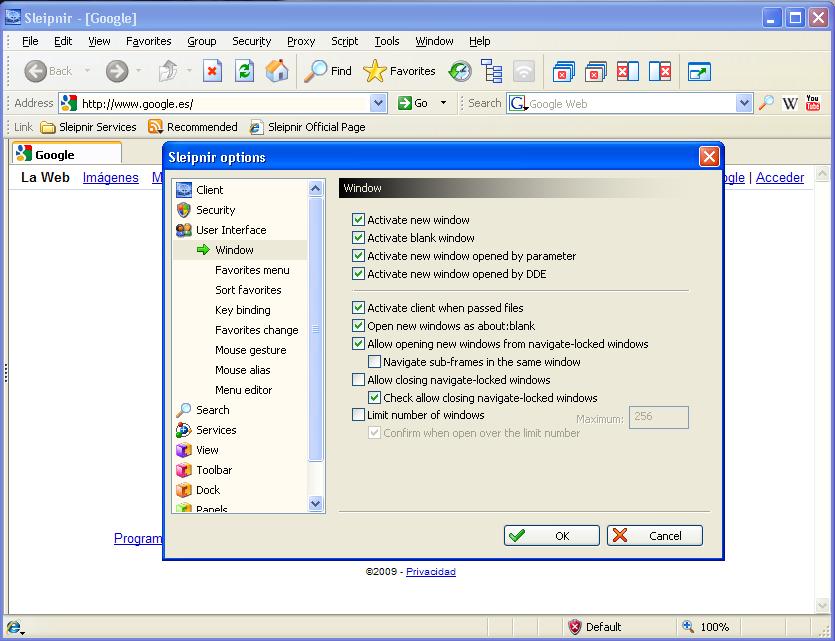Search with the Wikipedia W icon
Image resolution: width=835 pixels, height=641 pixels.
point(790,103)
